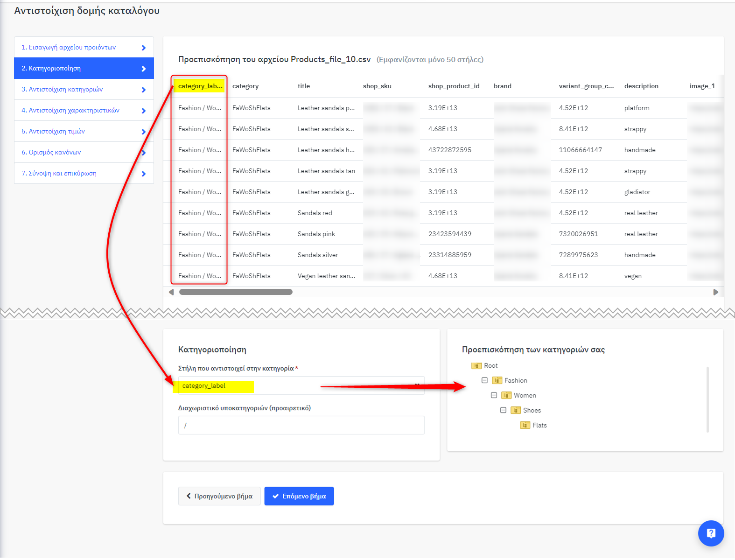Select the Flats tree item label
The image size is (735, 560).
[539, 426]
